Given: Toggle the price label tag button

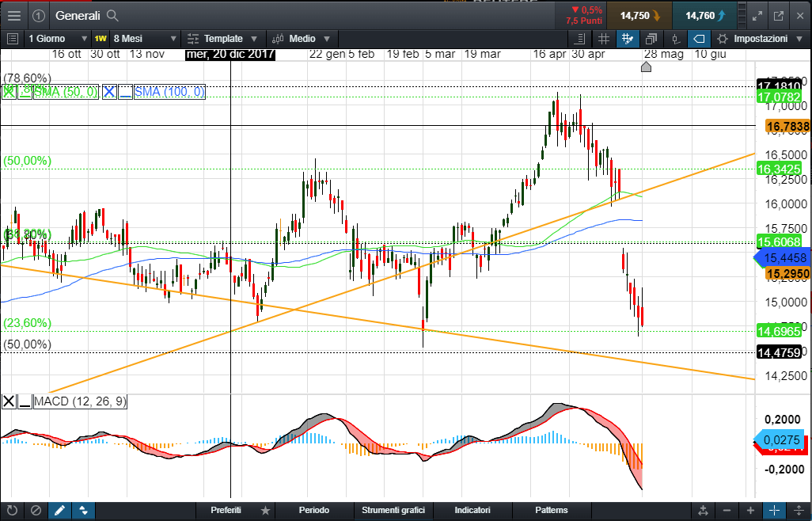Looking at the screenshot, I should pyautogui.click(x=699, y=39).
